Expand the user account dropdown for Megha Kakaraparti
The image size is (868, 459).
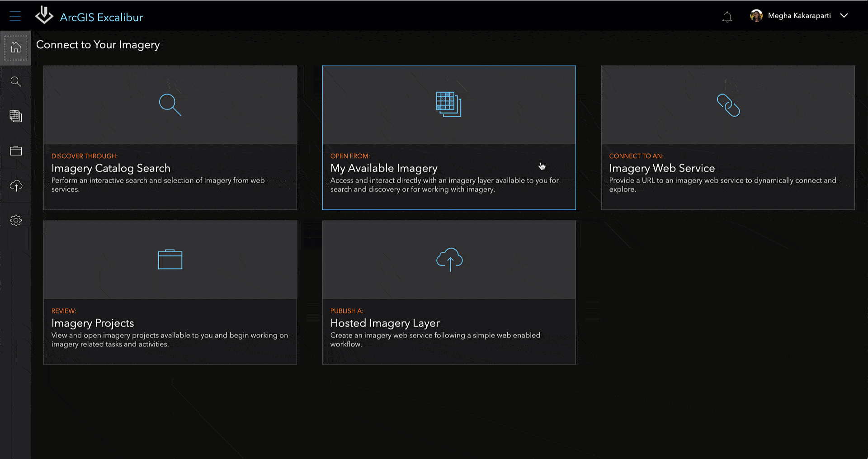coord(844,15)
